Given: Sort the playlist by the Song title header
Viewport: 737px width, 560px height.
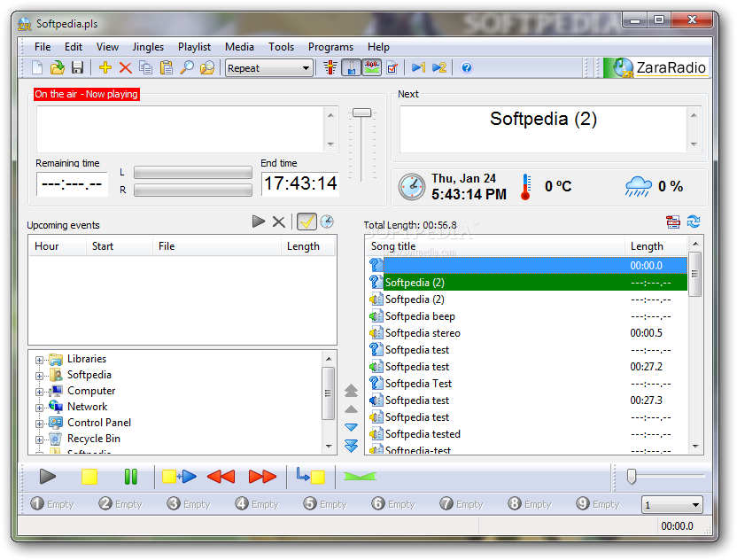Looking at the screenshot, I should (495, 246).
